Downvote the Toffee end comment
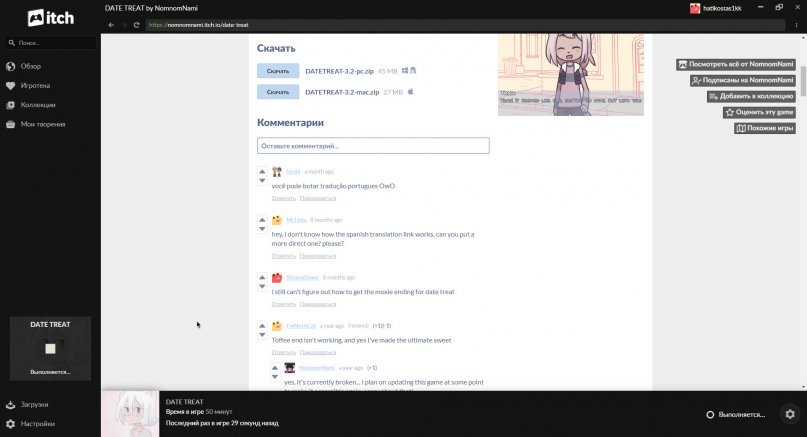The height and width of the screenshot is (437, 807). click(262, 335)
